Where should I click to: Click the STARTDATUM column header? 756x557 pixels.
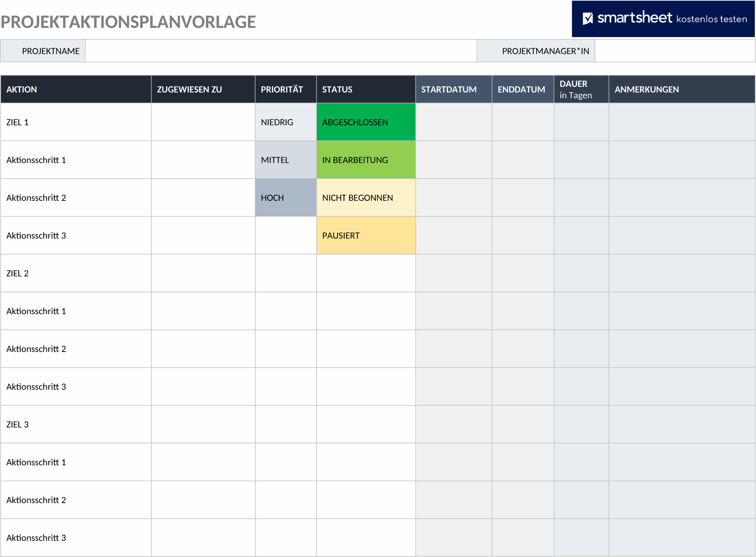tap(454, 89)
